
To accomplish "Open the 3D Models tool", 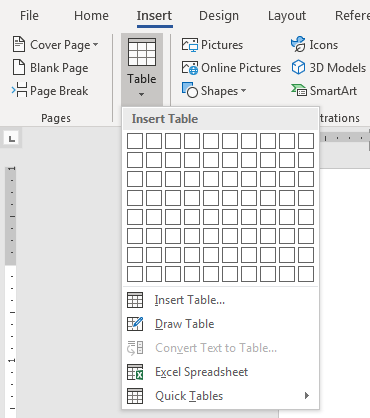I will 328,68.
